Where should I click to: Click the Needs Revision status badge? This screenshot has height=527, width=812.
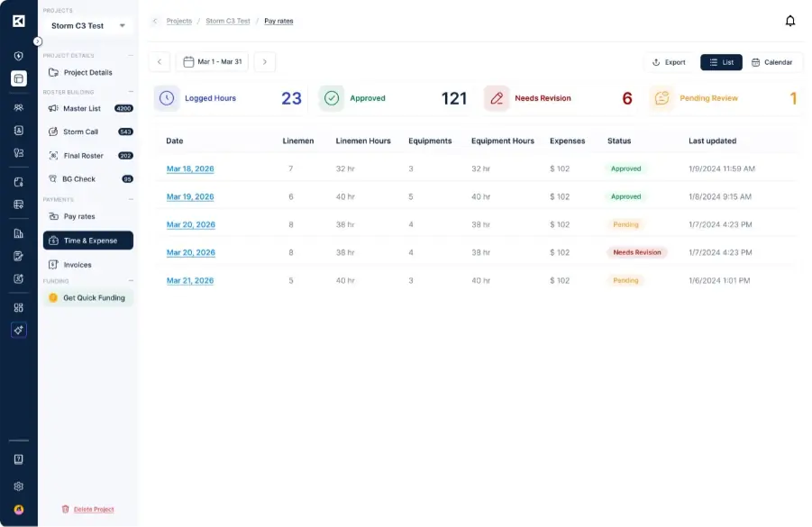coord(637,252)
